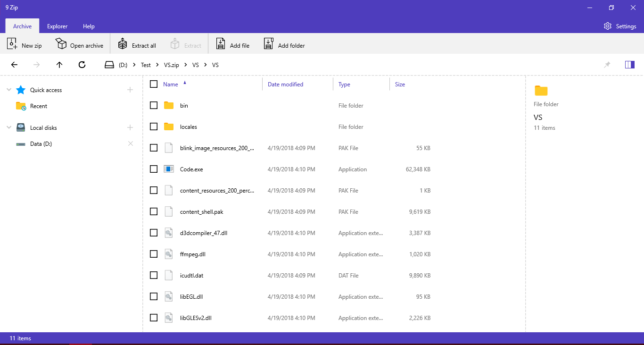Viewport: 644px width, 345px height.
Task: Open Settings from the top right
Action: (x=620, y=26)
